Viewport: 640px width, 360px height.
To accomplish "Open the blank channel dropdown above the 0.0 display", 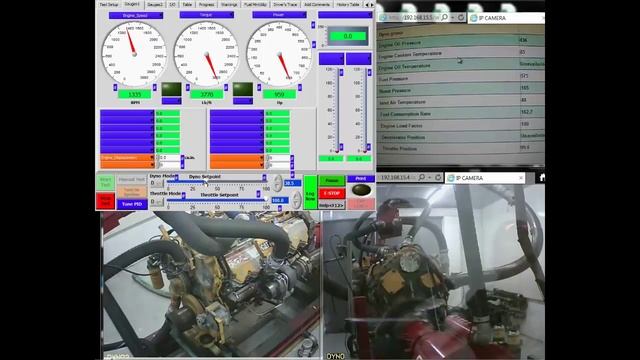I will coord(345,15).
